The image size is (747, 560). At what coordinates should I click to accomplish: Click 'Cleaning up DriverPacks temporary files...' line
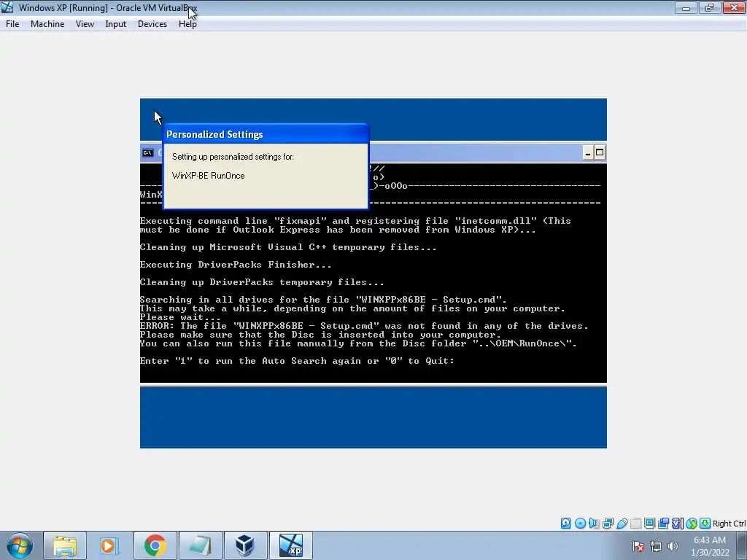pos(262,282)
